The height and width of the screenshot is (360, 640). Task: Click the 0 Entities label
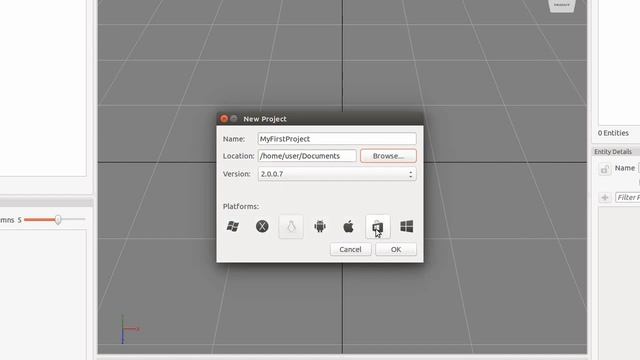point(613,133)
